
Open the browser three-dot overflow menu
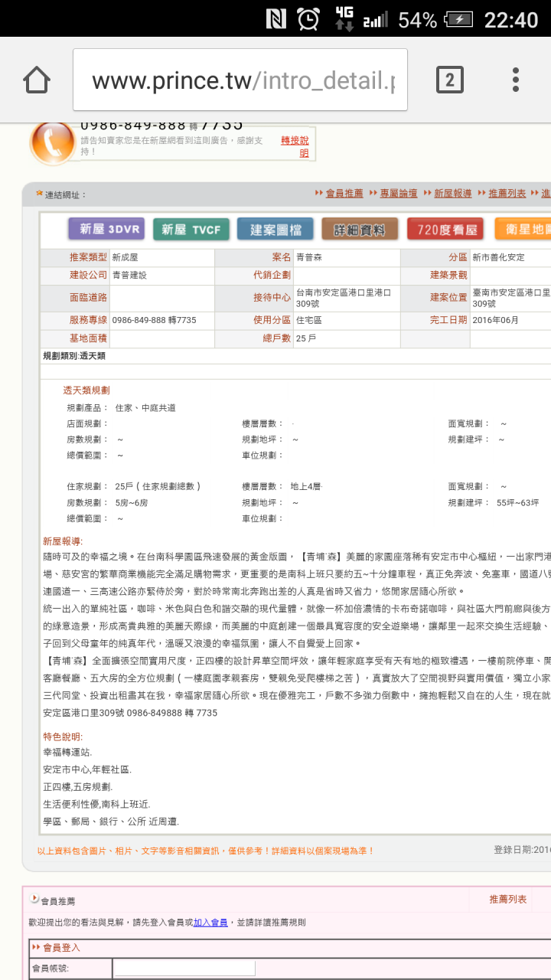[x=516, y=80]
